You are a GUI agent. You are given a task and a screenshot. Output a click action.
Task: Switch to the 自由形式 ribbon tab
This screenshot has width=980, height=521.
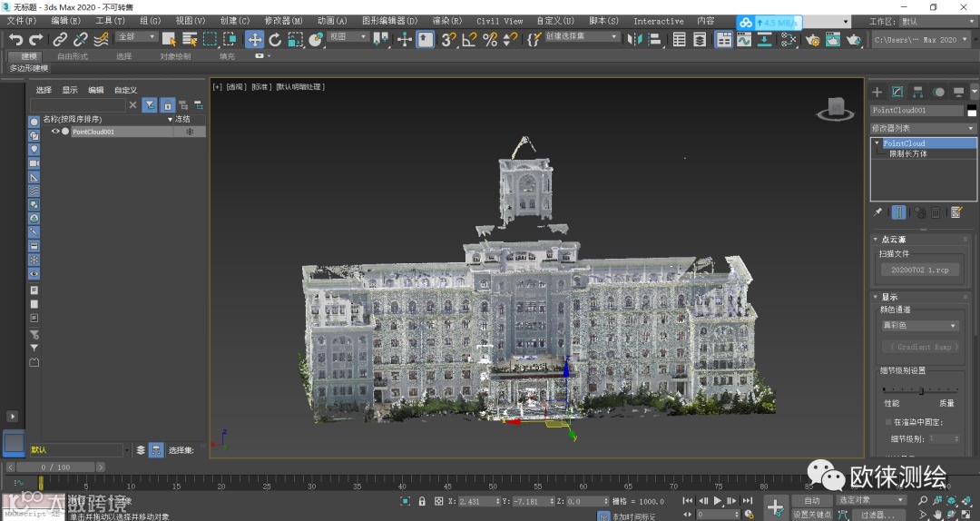click(73, 56)
